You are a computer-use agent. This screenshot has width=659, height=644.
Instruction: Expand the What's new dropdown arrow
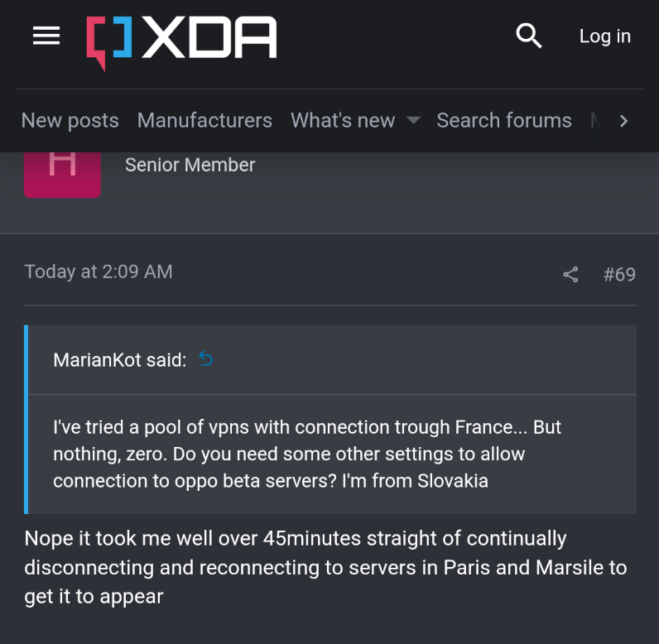coord(413,121)
